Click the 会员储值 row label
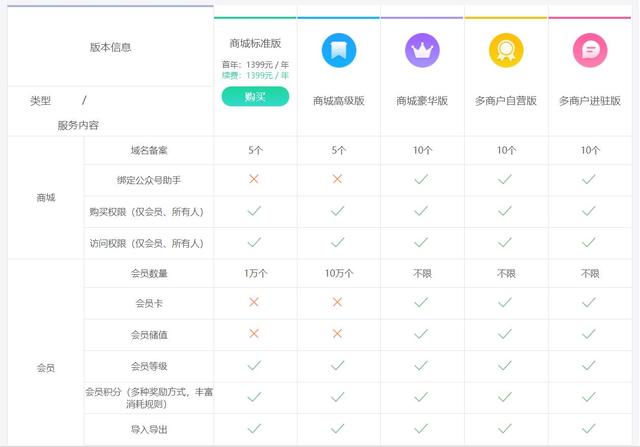Image resolution: width=640 pixels, height=447 pixels. [149, 335]
